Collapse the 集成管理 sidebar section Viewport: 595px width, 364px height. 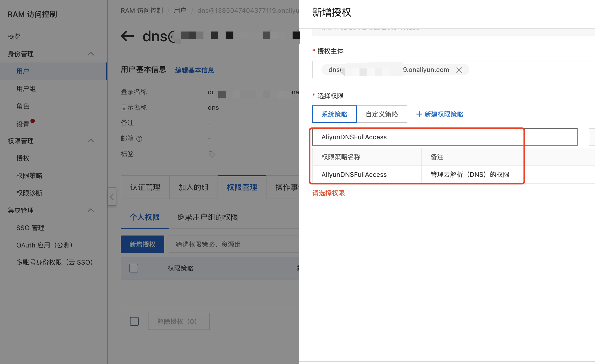point(91,210)
